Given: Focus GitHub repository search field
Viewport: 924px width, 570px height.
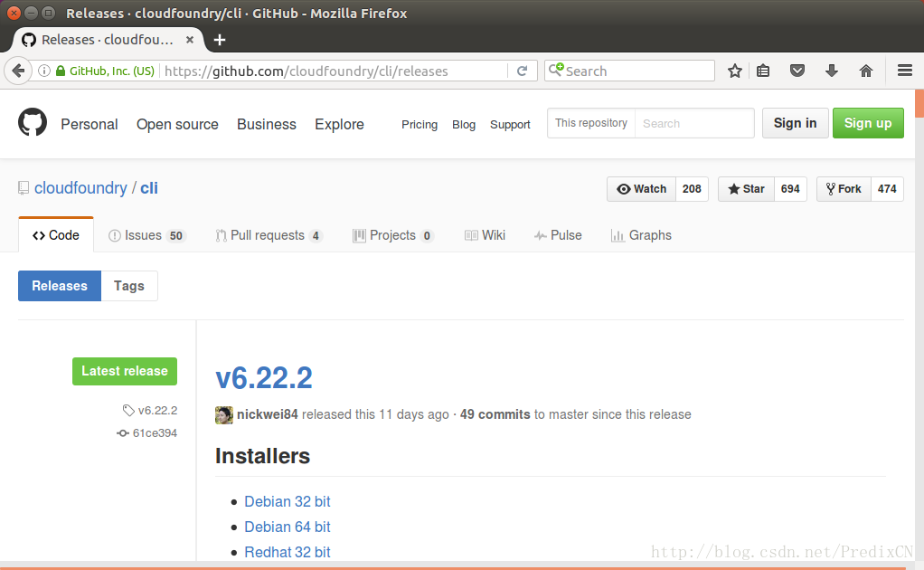Looking at the screenshot, I should tap(694, 123).
